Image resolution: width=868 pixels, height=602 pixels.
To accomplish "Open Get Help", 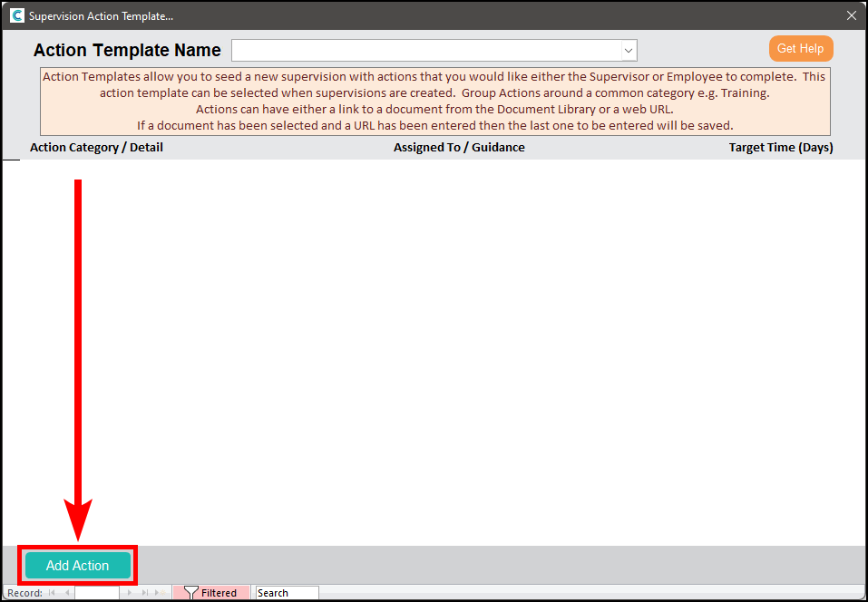I will click(x=800, y=49).
